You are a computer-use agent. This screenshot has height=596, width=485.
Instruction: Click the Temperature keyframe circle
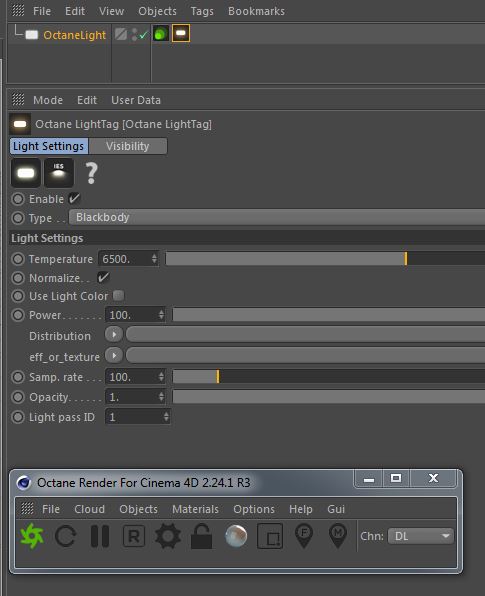(x=18, y=259)
